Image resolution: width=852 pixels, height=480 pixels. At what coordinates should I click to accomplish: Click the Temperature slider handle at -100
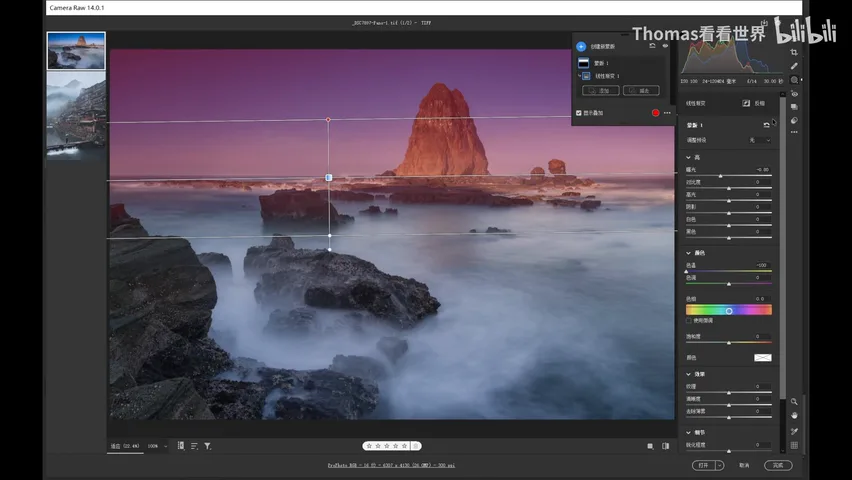tap(686, 271)
